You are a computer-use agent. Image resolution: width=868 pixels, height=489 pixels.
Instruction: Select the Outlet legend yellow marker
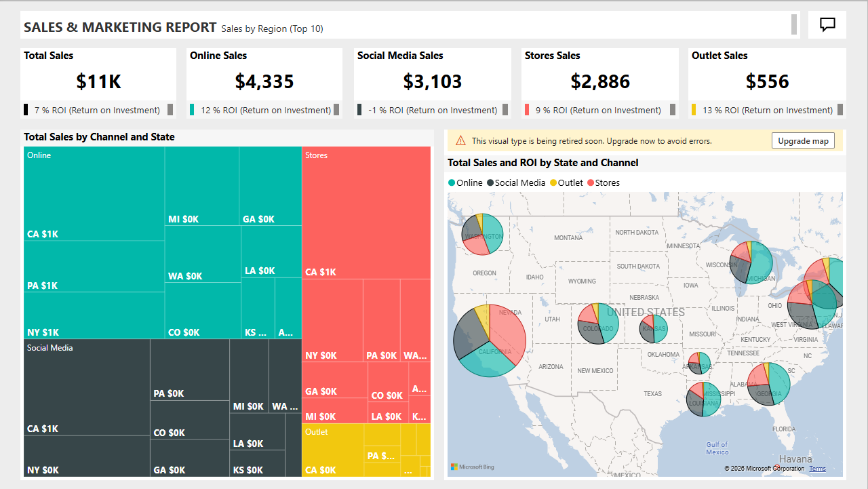pyautogui.click(x=553, y=183)
